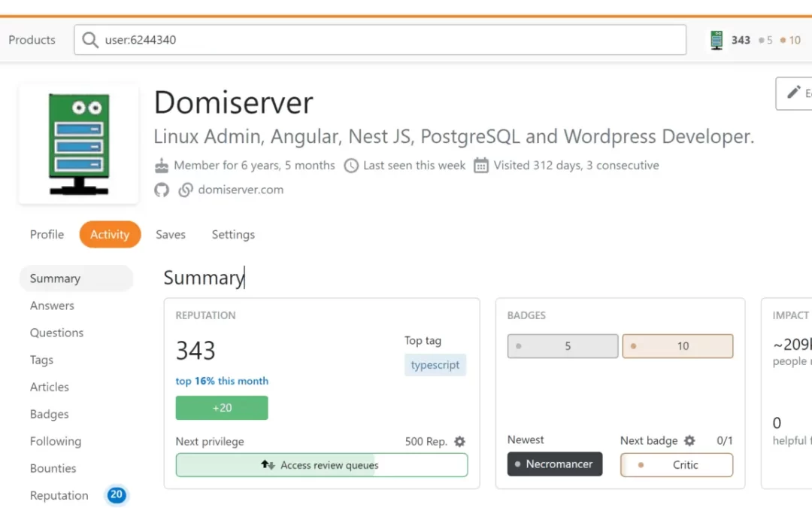Select Bounties in the sidebar

point(53,468)
